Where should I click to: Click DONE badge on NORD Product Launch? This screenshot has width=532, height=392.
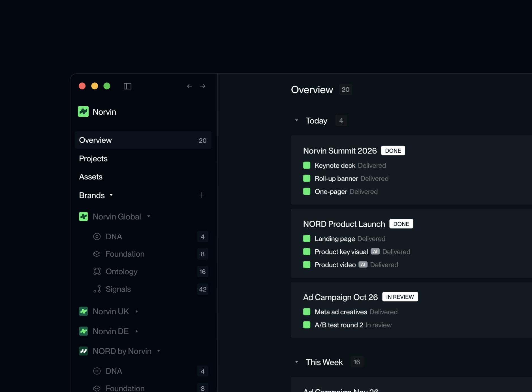401,224
